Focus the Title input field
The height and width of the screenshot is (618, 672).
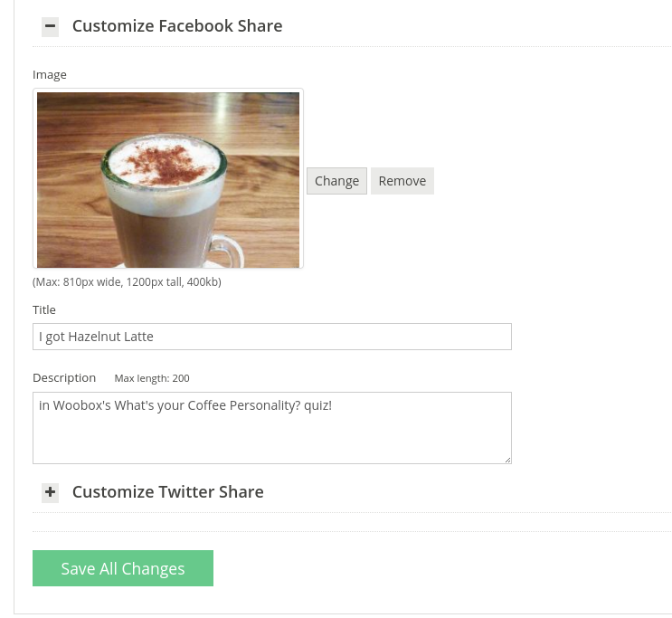(272, 337)
